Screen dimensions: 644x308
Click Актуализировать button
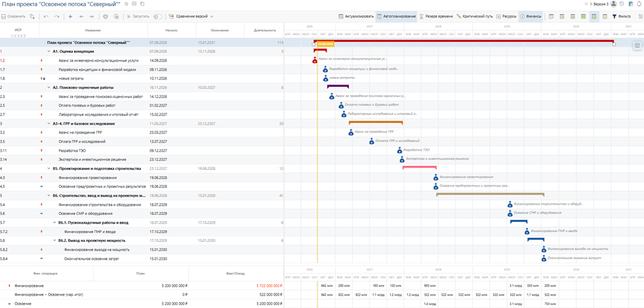point(356,17)
